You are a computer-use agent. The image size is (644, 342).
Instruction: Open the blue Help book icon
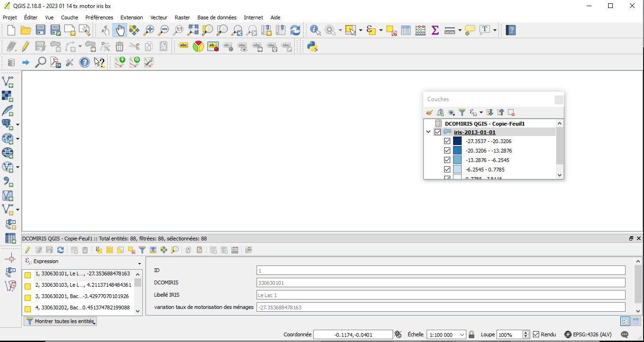click(510, 30)
